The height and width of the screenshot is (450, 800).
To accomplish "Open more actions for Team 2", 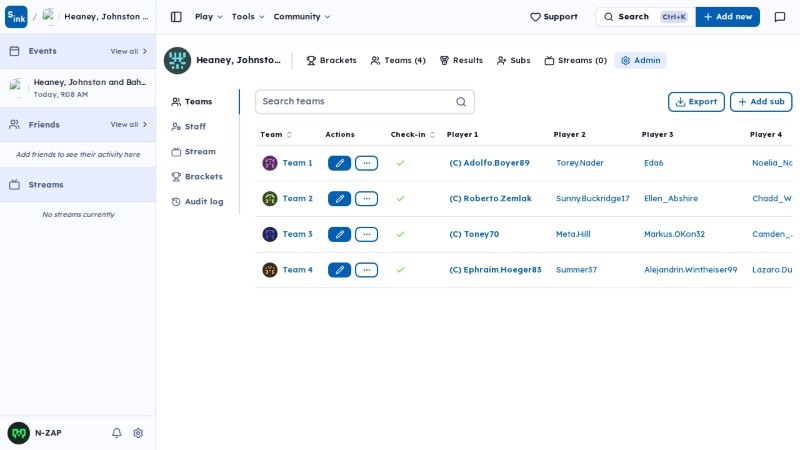I will (x=366, y=198).
